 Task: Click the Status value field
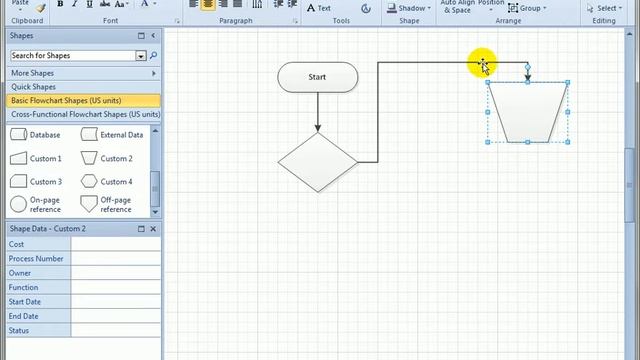click(x=116, y=331)
